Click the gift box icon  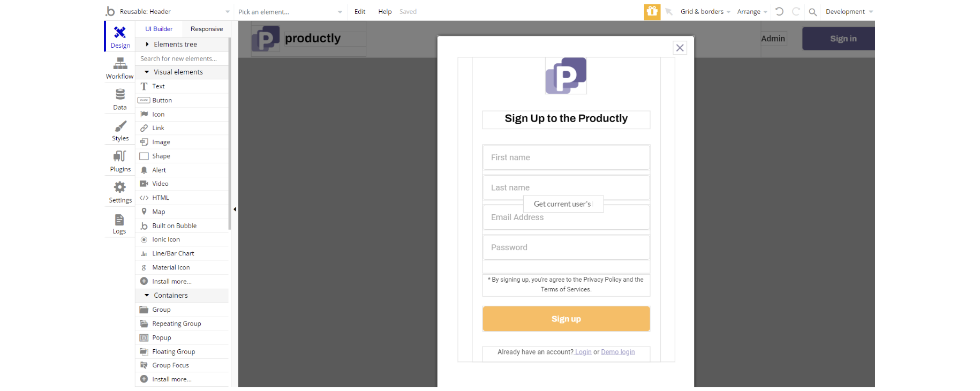pyautogui.click(x=652, y=12)
